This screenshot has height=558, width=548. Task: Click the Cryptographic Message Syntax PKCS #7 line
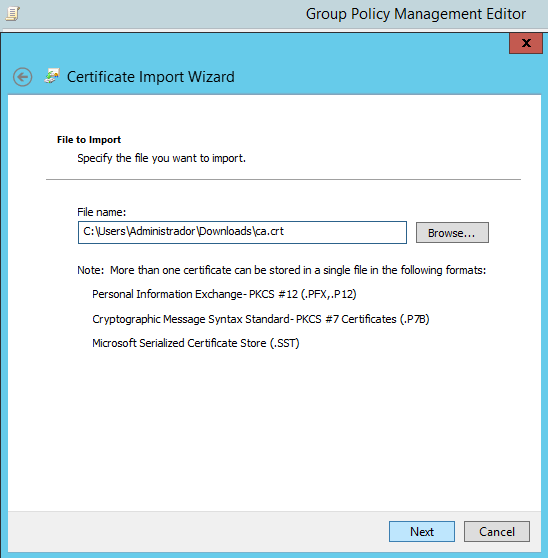(x=261, y=319)
